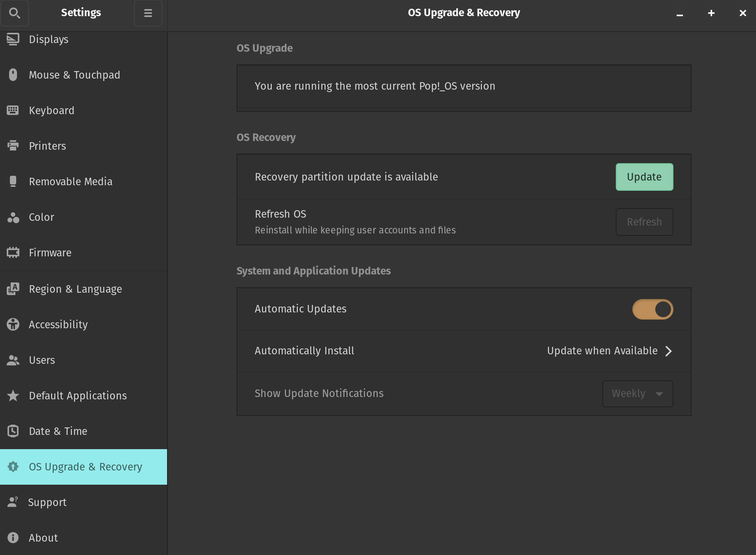Click the Default Applications star icon
The height and width of the screenshot is (555, 756).
[13, 395]
